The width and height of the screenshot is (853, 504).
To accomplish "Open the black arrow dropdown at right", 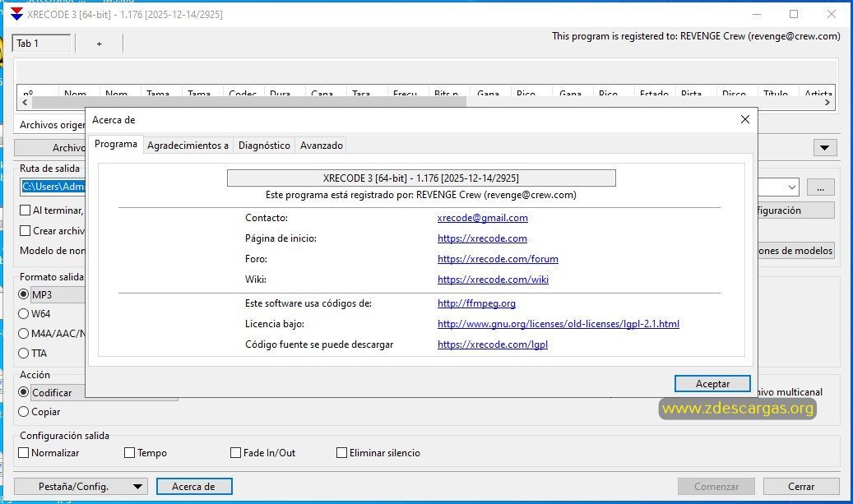I will point(825,147).
